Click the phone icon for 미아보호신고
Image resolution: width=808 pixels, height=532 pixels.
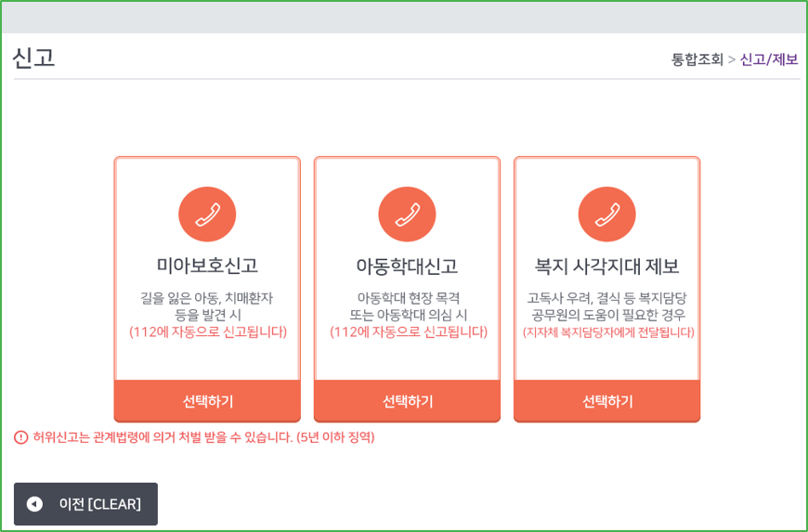(x=207, y=214)
